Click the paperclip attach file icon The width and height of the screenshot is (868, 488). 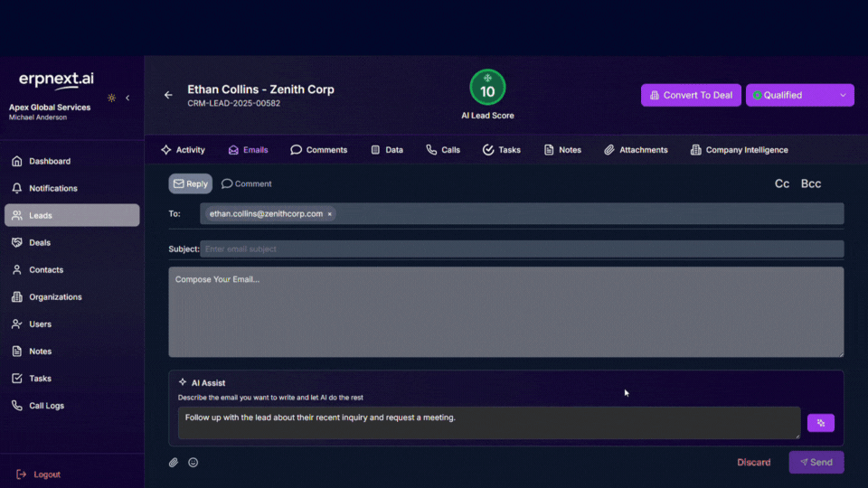click(174, 463)
